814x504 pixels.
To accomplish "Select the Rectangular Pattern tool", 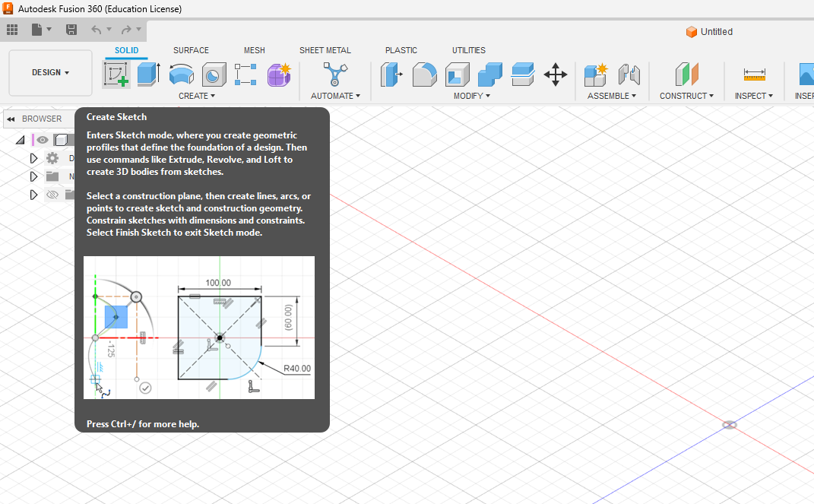I will (x=245, y=74).
